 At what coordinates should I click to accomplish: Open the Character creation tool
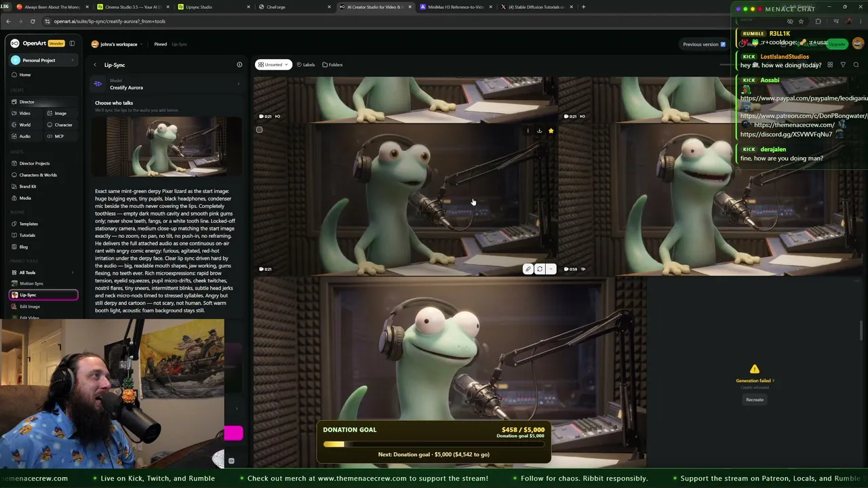click(61, 125)
